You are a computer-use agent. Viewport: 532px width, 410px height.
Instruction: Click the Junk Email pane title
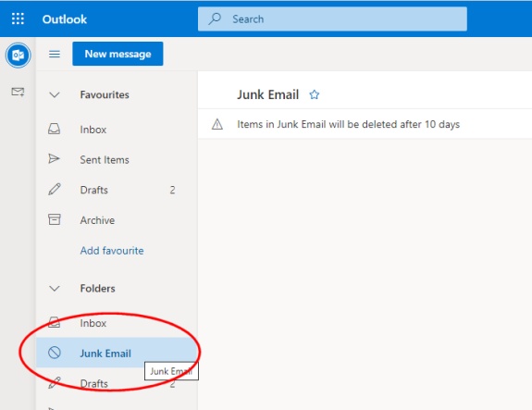pyautogui.click(x=267, y=94)
